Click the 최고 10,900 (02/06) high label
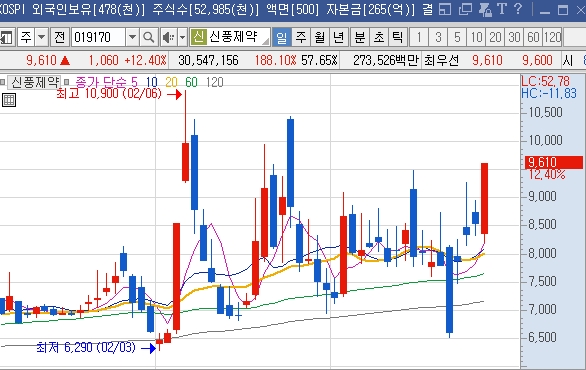The width and height of the screenshot is (586, 370). [x=109, y=93]
